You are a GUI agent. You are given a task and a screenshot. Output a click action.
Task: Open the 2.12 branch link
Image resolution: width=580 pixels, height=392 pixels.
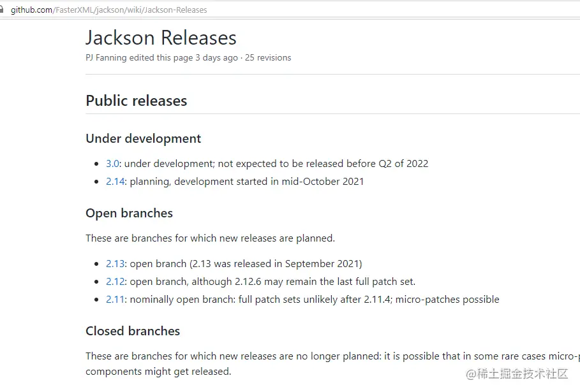coord(115,281)
